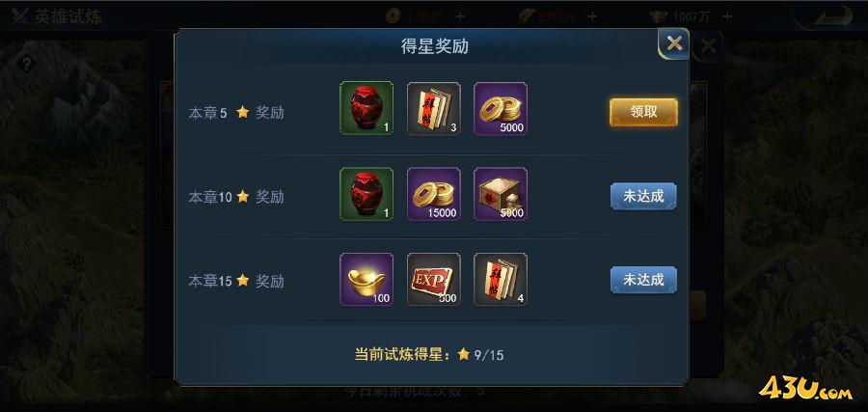Close the 得星奖励 dialog
Viewport: 868px width, 412px height.
674,43
